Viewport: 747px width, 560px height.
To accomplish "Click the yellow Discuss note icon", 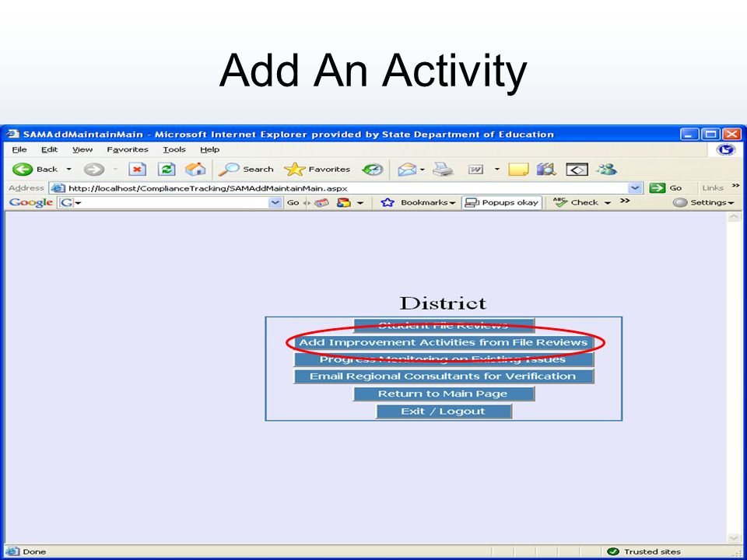I will 518,169.
